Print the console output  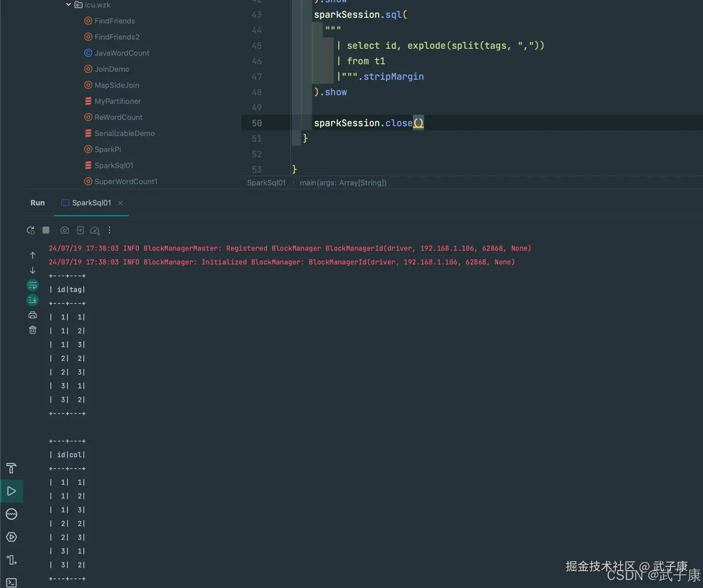(x=33, y=315)
